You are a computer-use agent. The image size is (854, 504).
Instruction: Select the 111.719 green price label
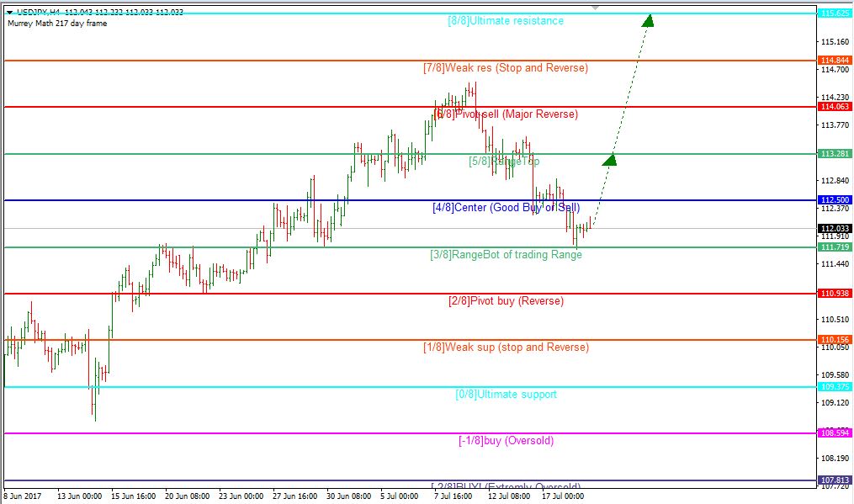point(835,247)
